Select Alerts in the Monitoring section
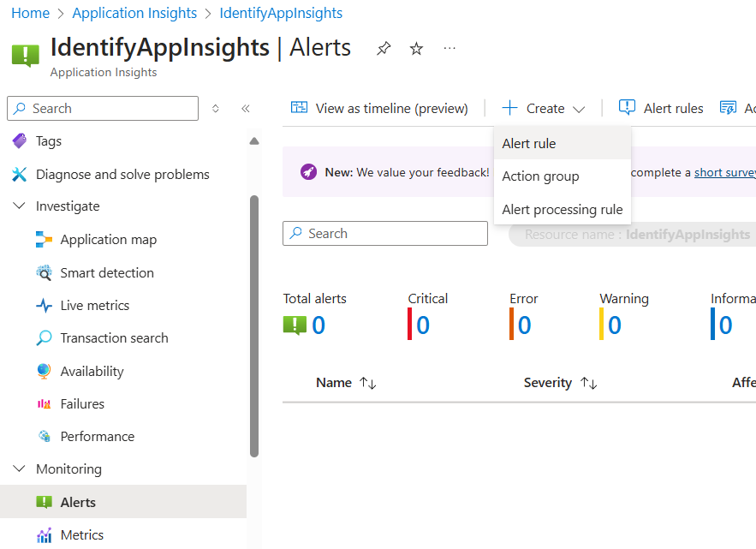 tap(123, 502)
